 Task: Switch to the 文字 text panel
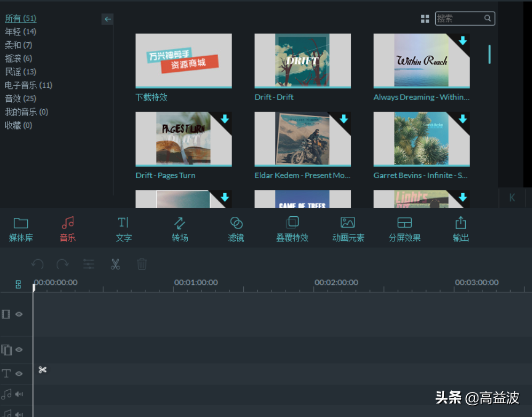tap(124, 228)
